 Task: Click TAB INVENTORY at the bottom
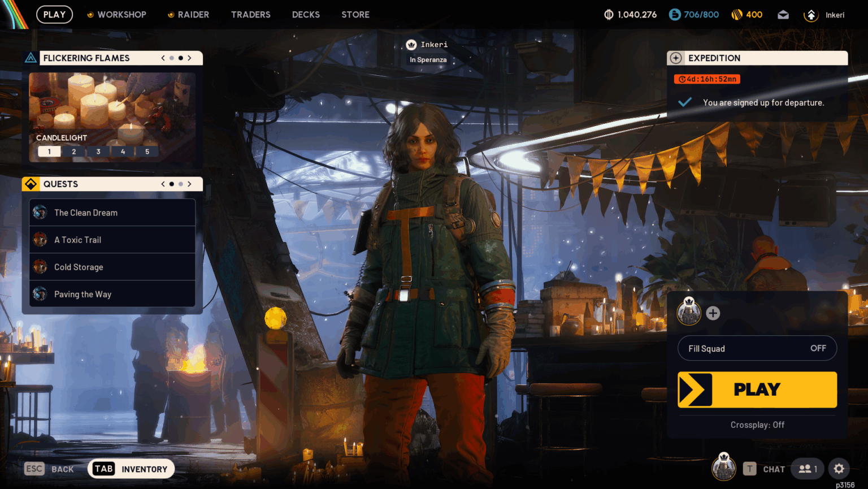tap(131, 469)
